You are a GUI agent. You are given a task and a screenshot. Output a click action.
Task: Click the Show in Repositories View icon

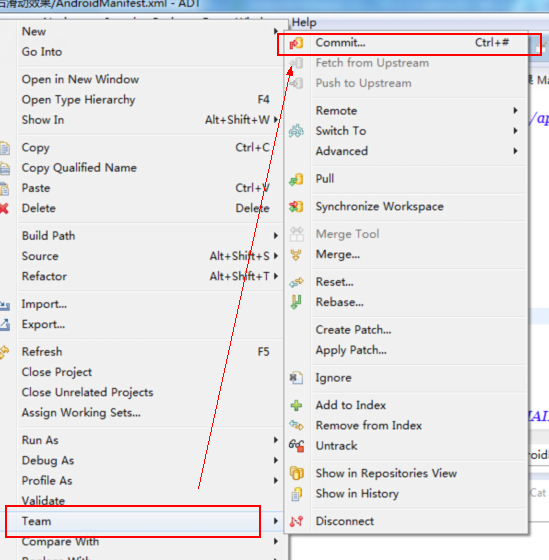pos(296,473)
